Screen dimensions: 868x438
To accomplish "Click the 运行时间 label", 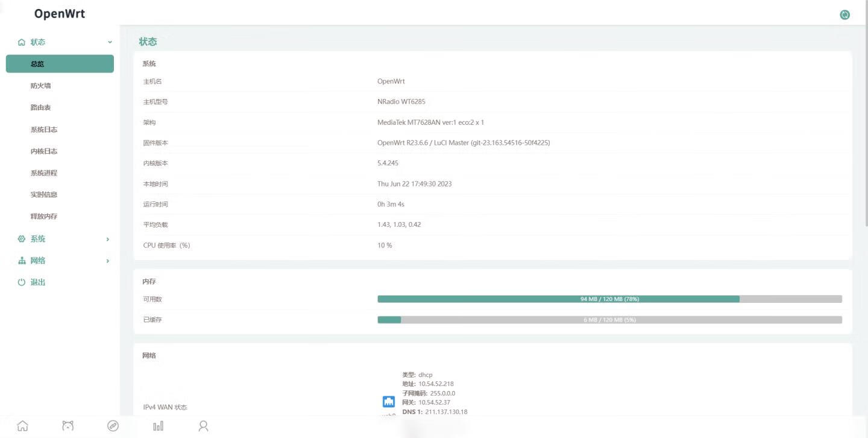I will 156,205.
